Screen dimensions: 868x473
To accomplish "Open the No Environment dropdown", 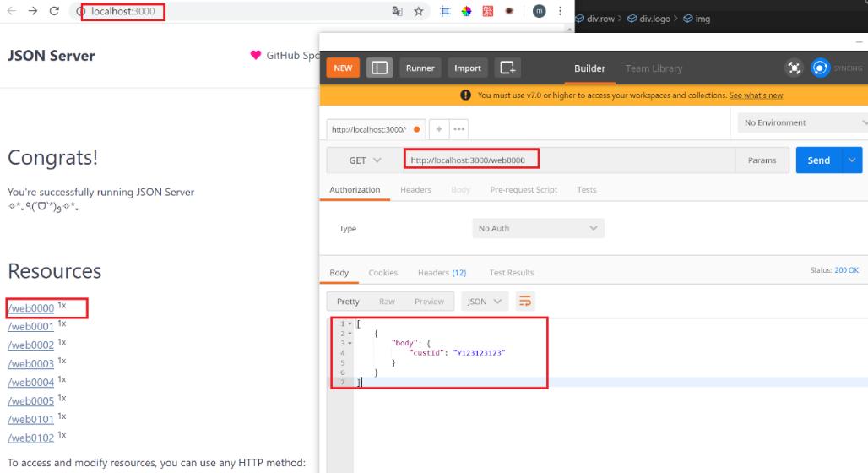I will pos(803,122).
